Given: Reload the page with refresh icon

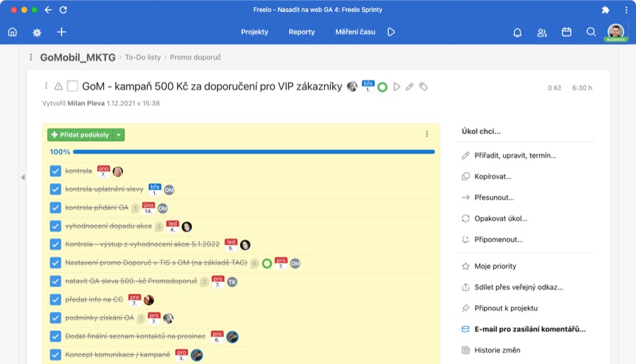Looking at the screenshot, I should pyautogui.click(x=64, y=10).
